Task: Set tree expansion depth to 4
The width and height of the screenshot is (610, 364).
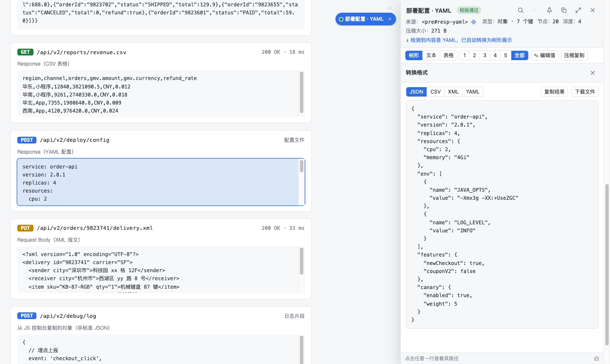Action: pos(495,55)
